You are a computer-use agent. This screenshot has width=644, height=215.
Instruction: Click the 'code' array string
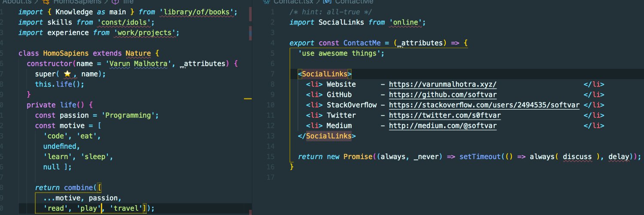pyautogui.click(x=55, y=136)
